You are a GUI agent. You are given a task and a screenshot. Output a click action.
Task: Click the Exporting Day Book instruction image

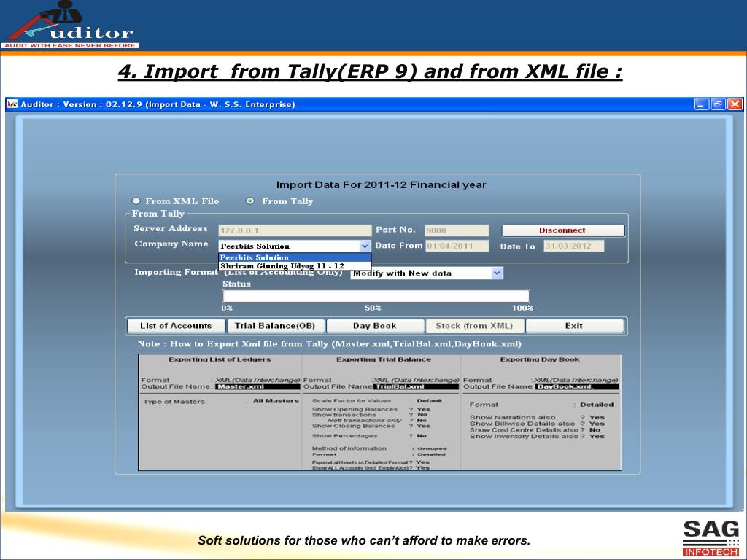point(542,413)
